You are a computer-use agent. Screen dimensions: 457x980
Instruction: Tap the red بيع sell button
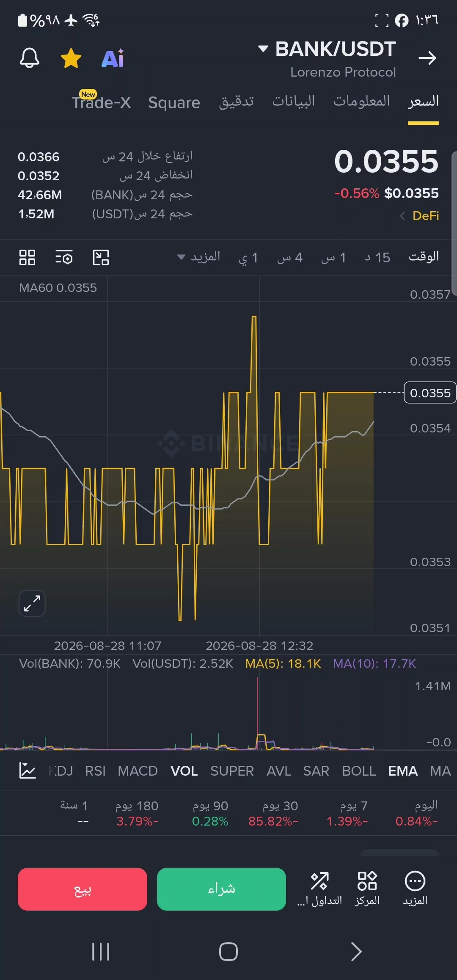[83, 889]
